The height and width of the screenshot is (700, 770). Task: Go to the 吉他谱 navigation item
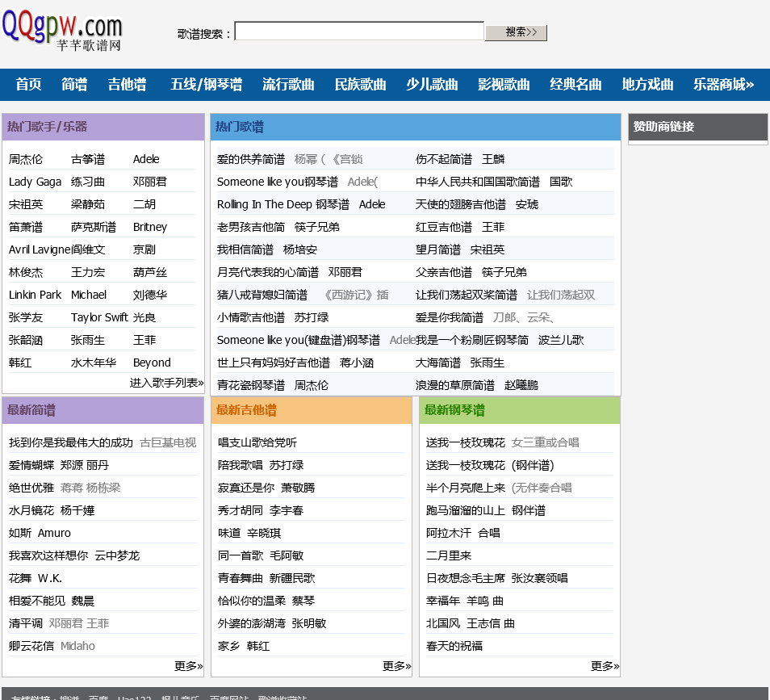click(x=127, y=85)
